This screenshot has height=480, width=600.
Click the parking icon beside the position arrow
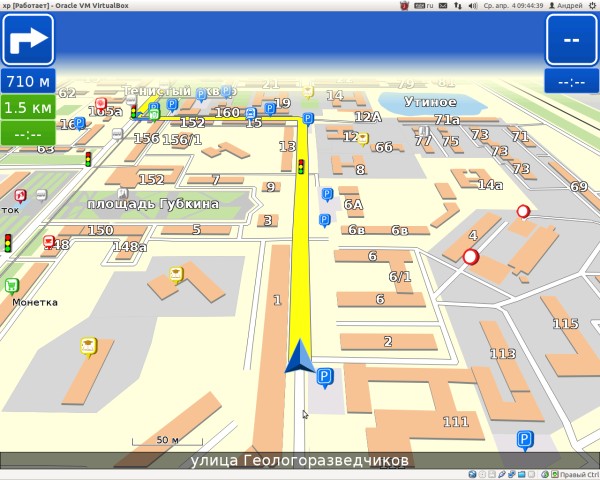[x=324, y=377]
